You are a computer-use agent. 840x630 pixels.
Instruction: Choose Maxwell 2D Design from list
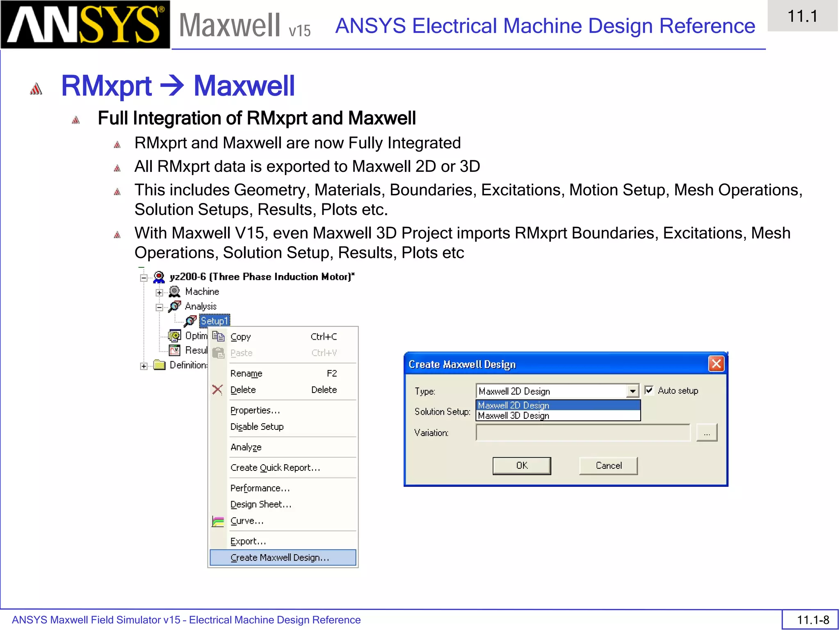558,405
